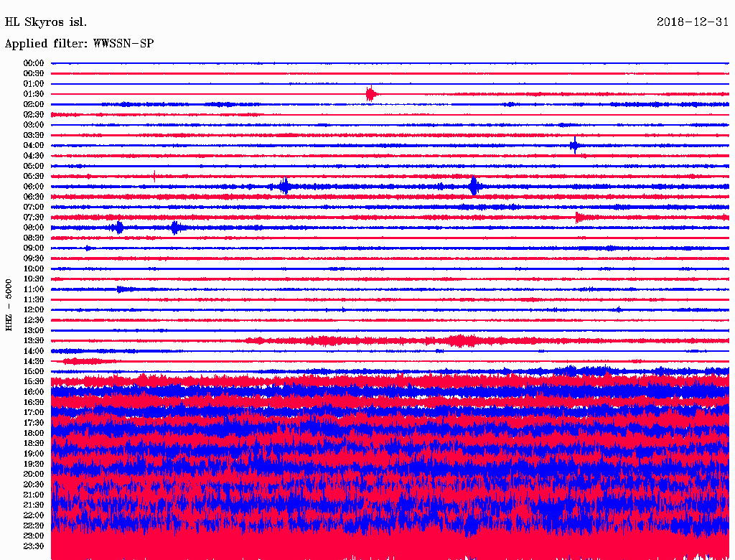Select the 09:00 time label
735x560 pixels.
point(34,248)
